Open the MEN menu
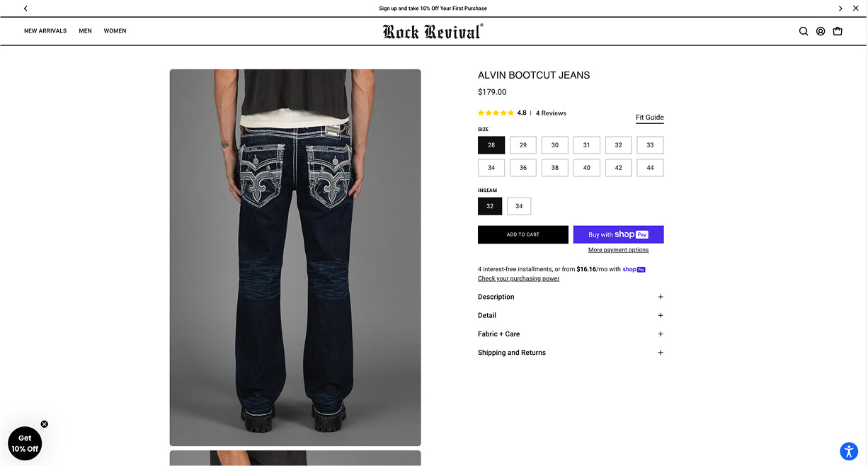This screenshot has width=868, height=466. click(x=85, y=31)
